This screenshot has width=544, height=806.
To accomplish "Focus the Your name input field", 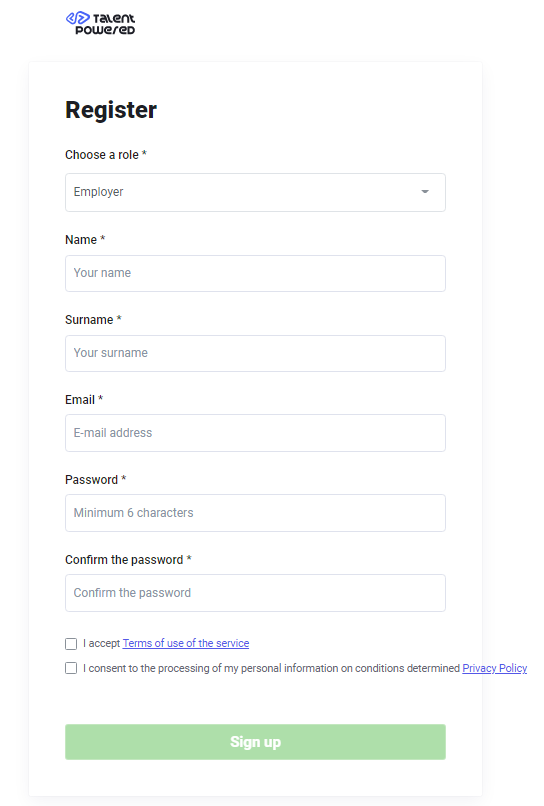I will pos(255,273).
